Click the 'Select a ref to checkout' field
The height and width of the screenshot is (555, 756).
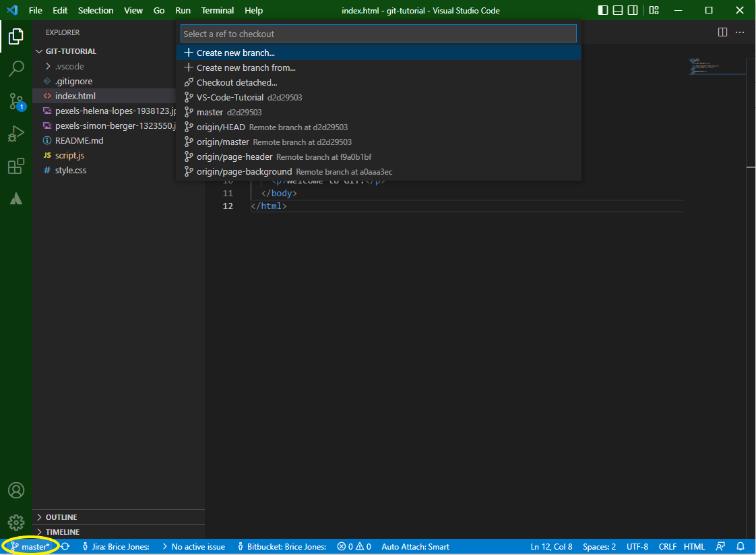coord(378,34)
